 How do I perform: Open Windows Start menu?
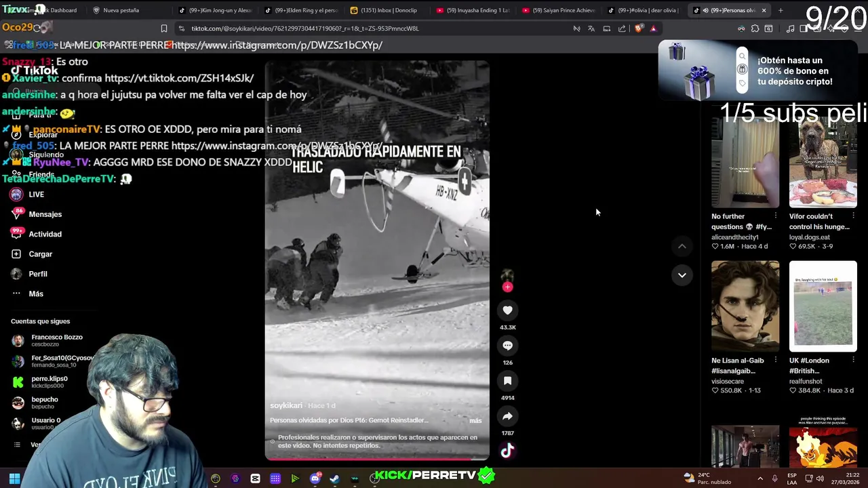[14, 479]
